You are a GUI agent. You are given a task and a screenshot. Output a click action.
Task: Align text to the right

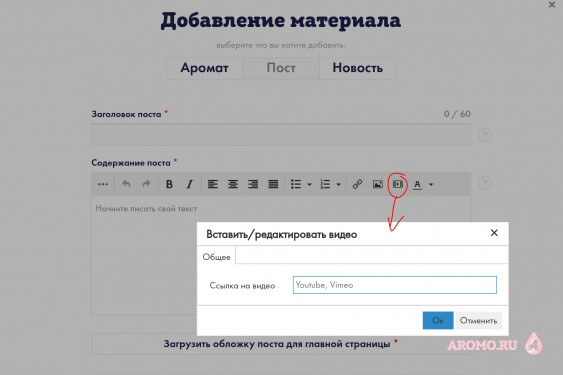click(253, 184)
